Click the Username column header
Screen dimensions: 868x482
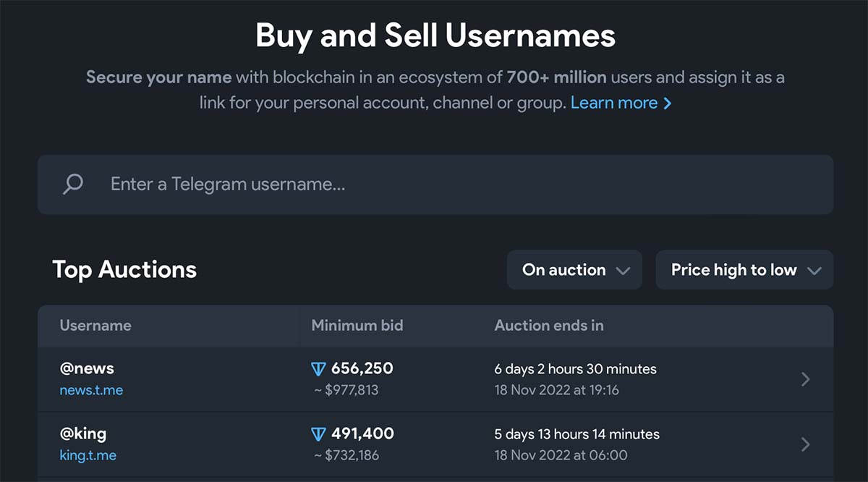[x=95, y=326]
